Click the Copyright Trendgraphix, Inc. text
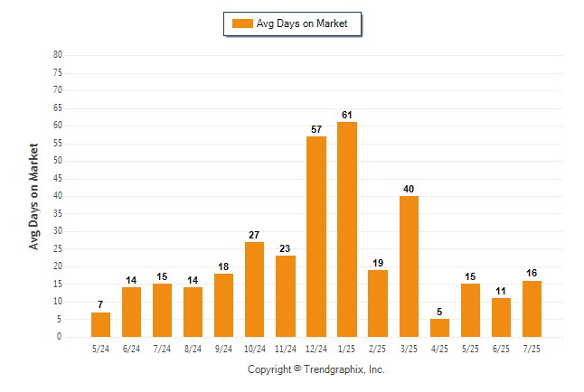 click(x=316, y=369)
